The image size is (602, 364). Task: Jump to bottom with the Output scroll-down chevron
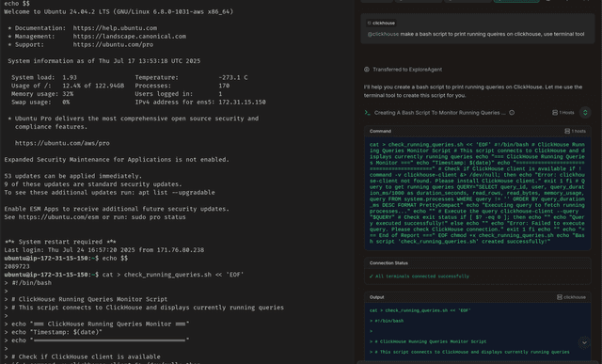pyautogui.click(x=584, y=342)
